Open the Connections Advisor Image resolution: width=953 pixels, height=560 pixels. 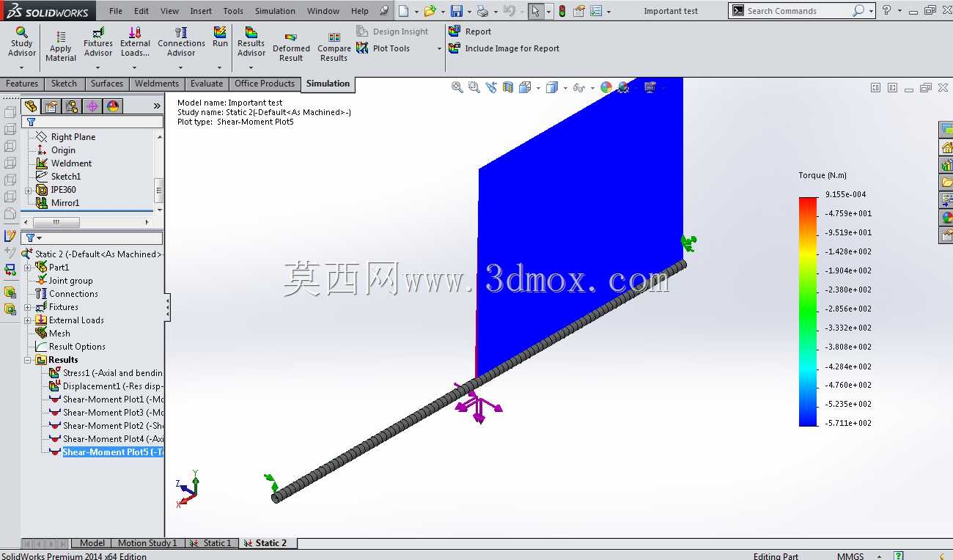coord(181,43)
